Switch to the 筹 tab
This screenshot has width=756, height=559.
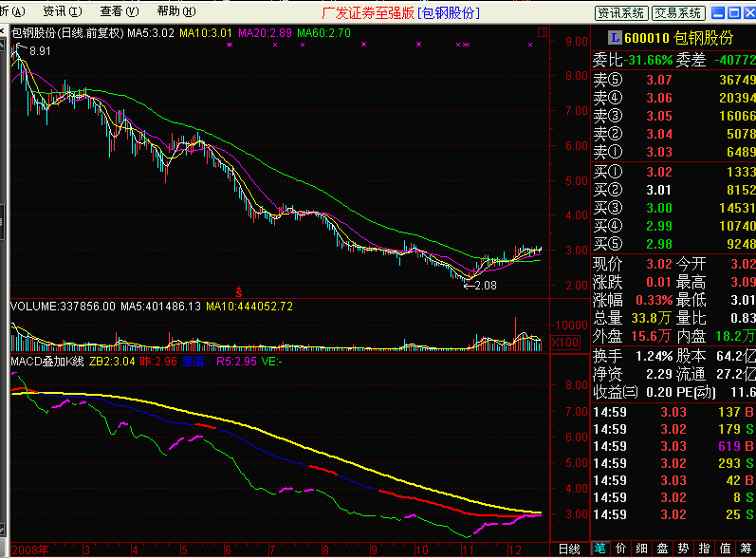pyautogui.click(x=746, y=549)
